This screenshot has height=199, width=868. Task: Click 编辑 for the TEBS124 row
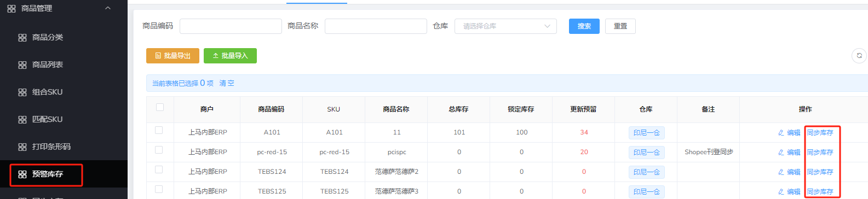[x=789, y=172]
